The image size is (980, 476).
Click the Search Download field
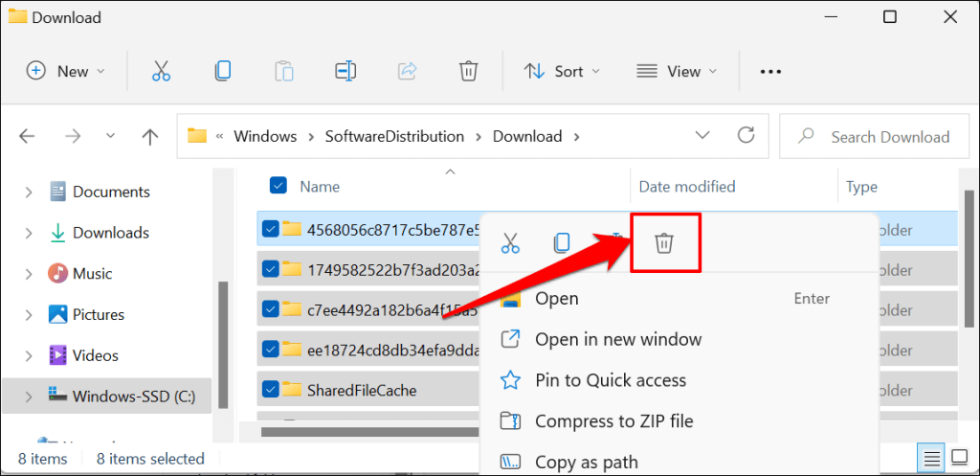coord(874,136)
